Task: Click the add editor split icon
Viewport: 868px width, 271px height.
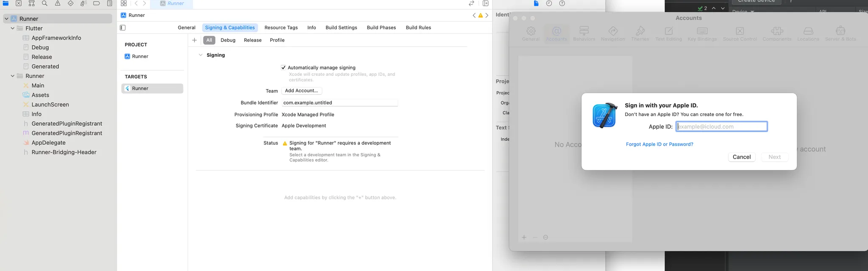Action: [486, 3]
